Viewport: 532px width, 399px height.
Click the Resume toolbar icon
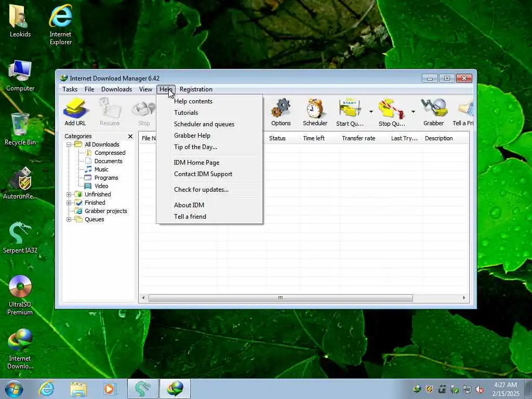pos(110,112)
